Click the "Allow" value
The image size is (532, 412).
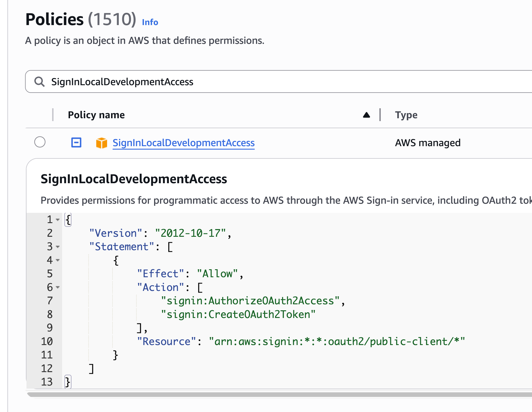217,274
